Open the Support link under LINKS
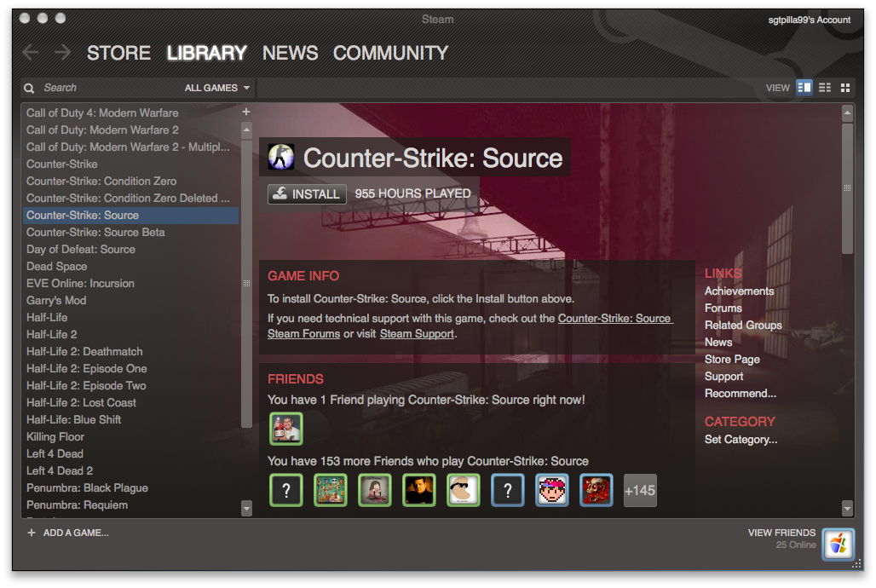The height and width of the screenshot is (588, 876). tap(723, 377)
